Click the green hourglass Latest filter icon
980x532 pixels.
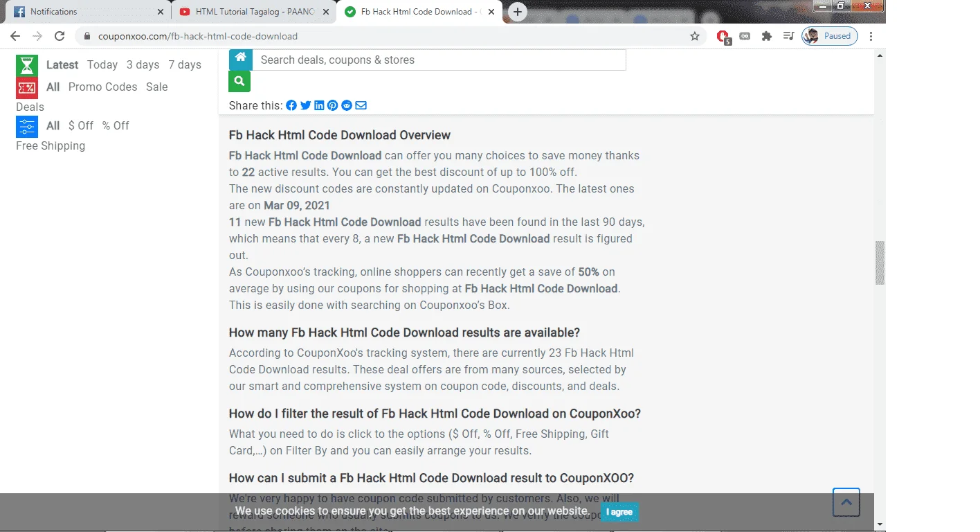coord(27,65)
